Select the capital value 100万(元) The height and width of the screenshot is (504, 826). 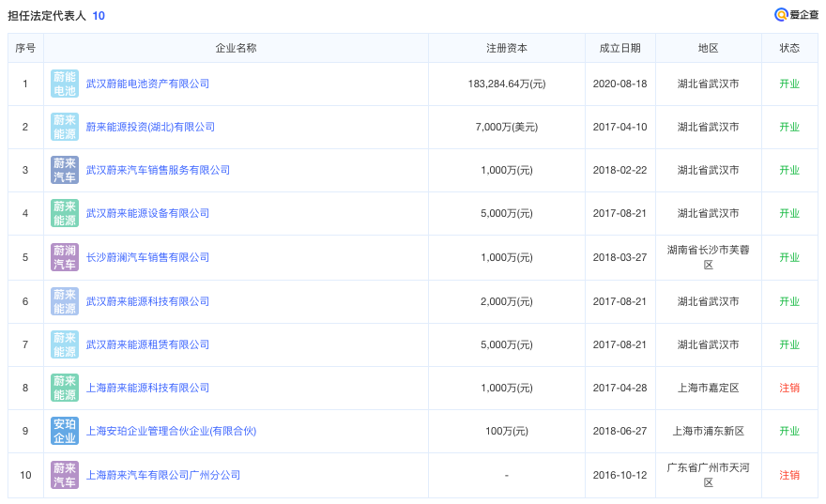coord(507,432)
